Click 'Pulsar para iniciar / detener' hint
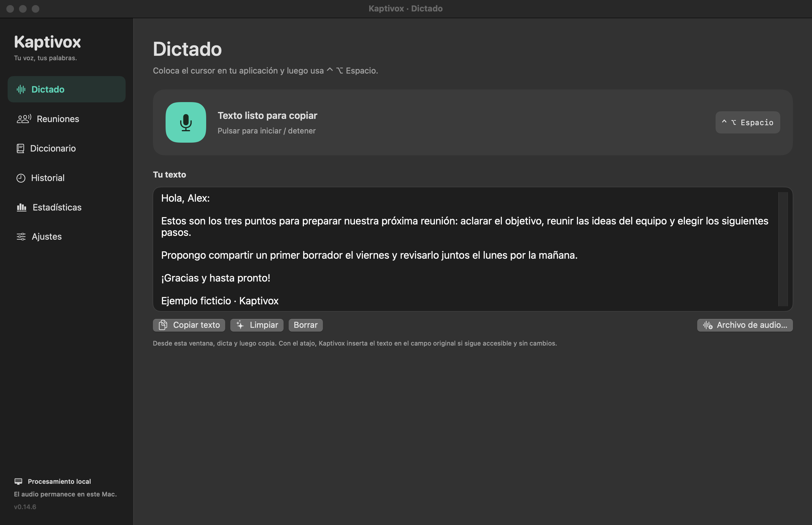Screen dimensions: 812x525 pyautogui.click(x=266, y=131)
